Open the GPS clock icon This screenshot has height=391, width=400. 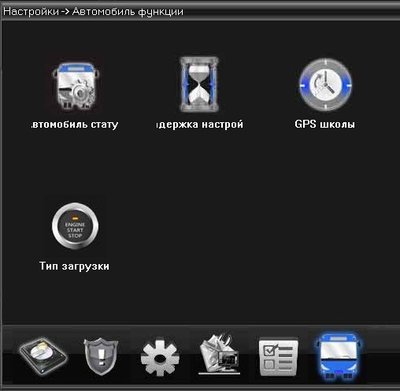click(325, 85)
